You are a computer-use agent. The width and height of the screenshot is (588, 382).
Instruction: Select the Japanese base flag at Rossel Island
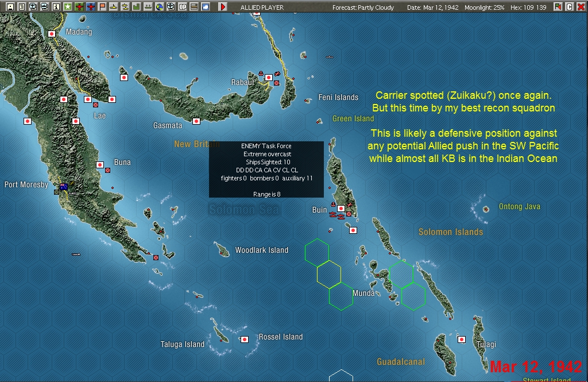(x=245, y=339)
